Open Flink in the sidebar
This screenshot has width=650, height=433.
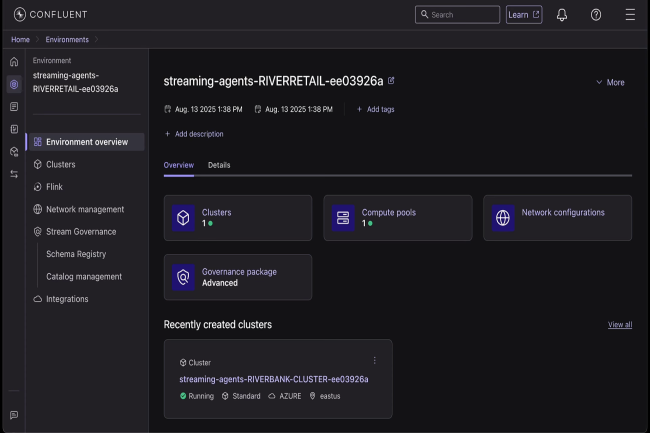[54, 187]
